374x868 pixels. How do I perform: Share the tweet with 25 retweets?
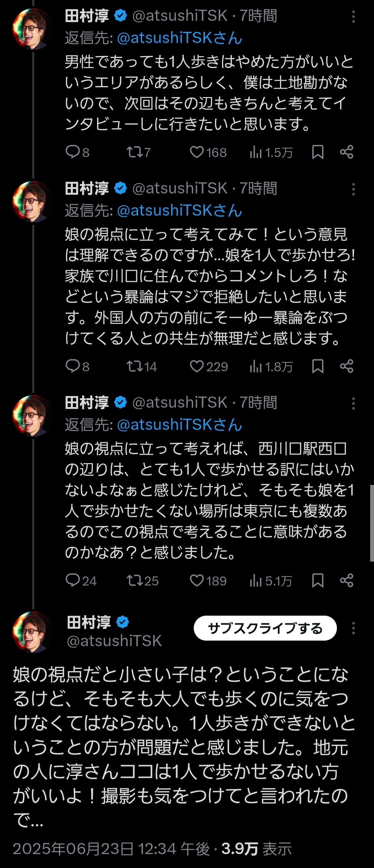pos(347,581)
